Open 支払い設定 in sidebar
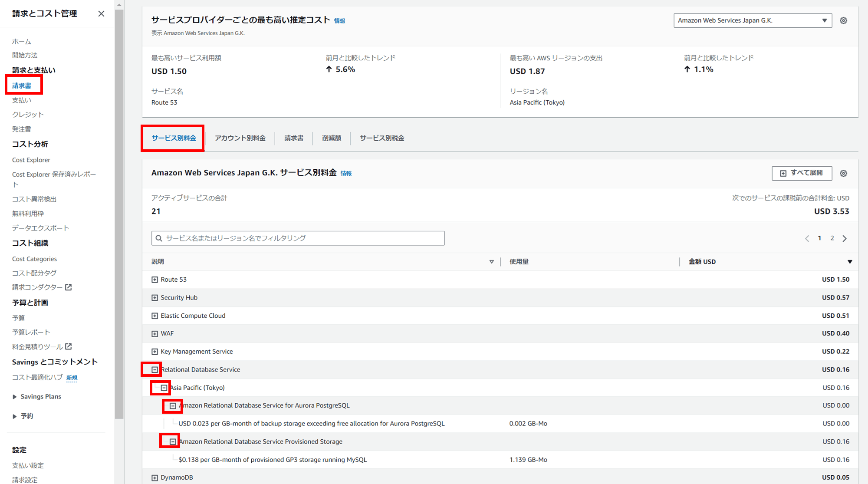Viewport: 868px width, 484px height. point(28,465)
